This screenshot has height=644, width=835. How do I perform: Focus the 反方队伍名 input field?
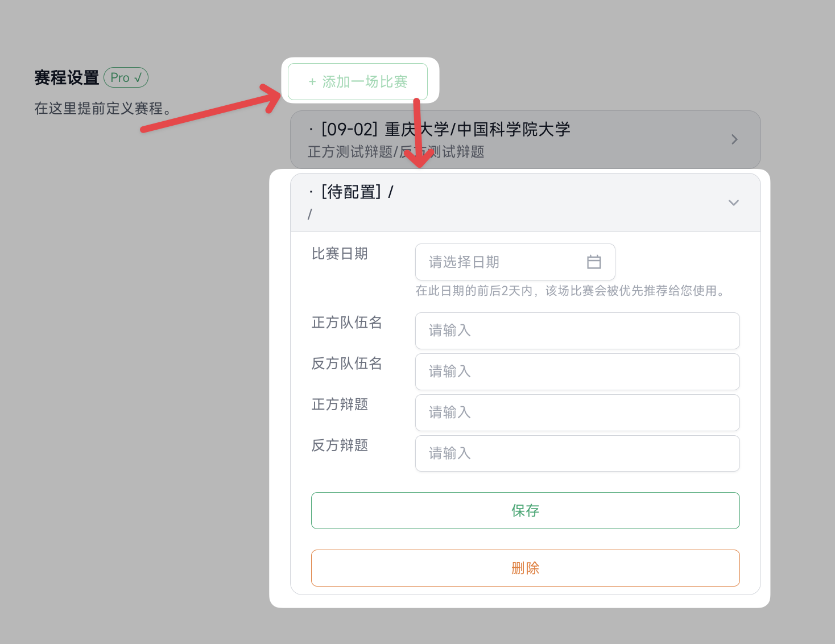coord(577,371)
